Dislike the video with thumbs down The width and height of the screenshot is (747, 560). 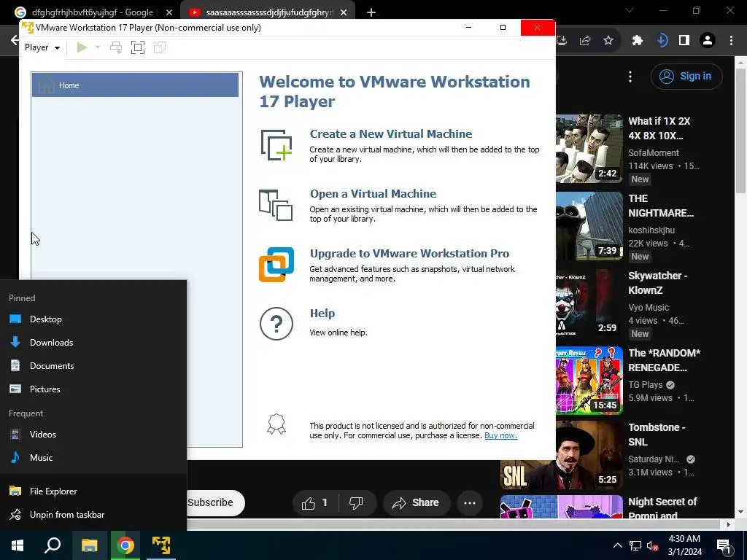pos(356,502)
